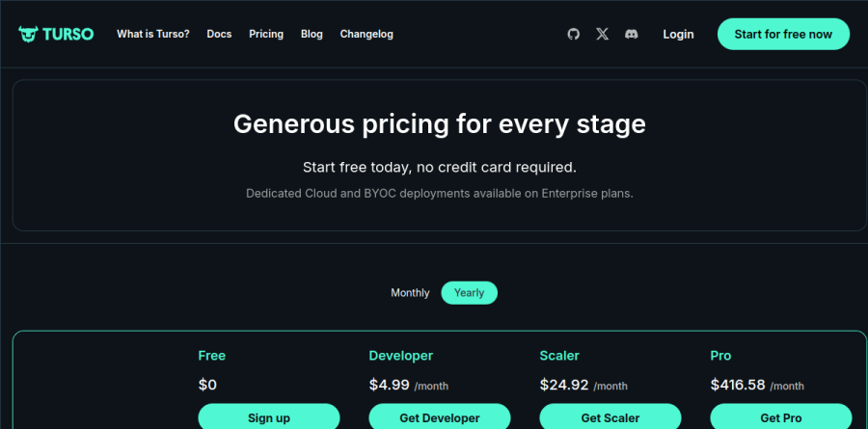
Task: Click the Turso bull logo
Action: click(x=56, y=34)
